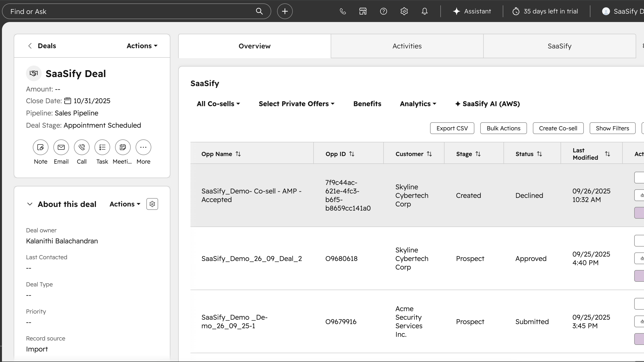Open SaaSify AI (AWS)
The height and width of the screenshot is (362, 644).
[487, 104]
